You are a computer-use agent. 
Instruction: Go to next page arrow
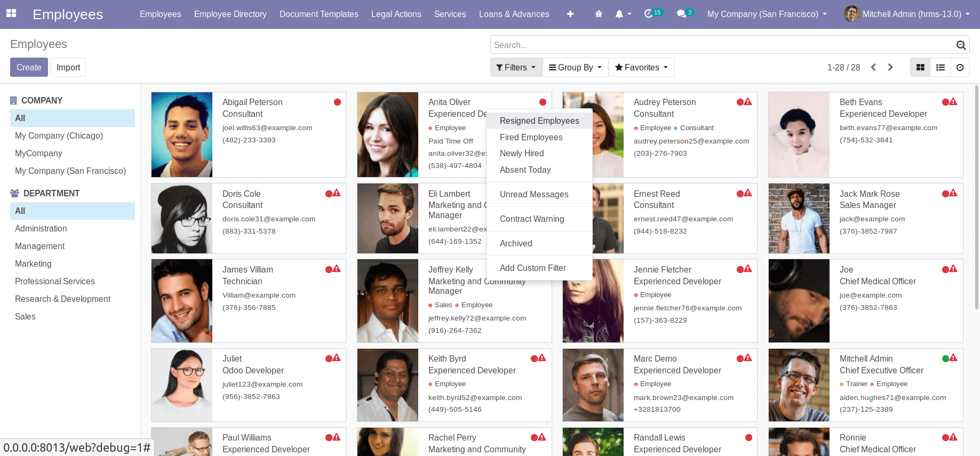(x=890, y=67)
